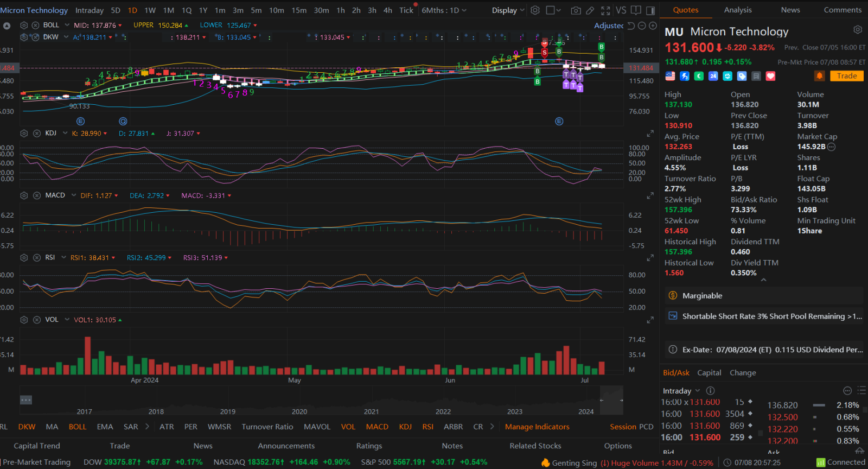The image size is (868, 469).
Task: Enter fullscreen chart mode
Action: click(605, 10)
